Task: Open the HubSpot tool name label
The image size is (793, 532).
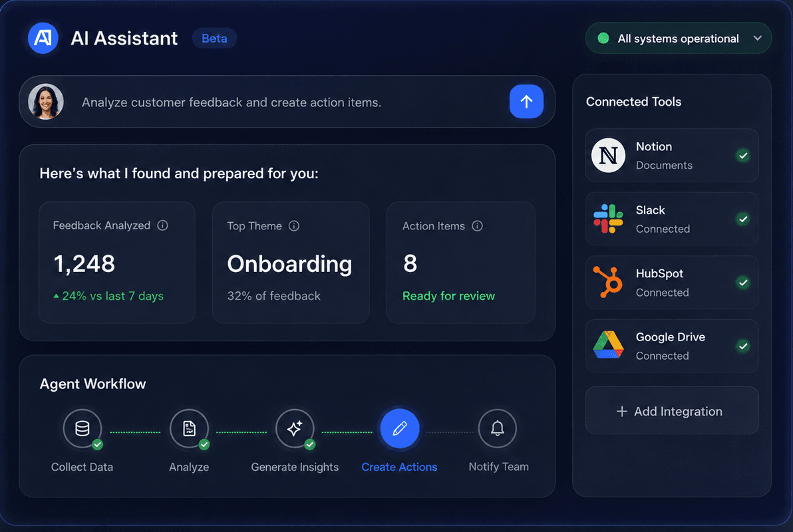Action: [659, 273]
